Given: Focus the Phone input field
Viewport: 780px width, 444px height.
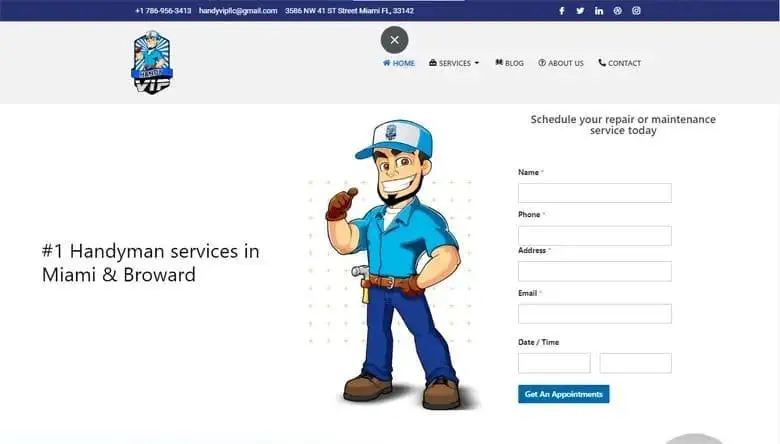Looking at the screenshot, I should point(594,236).
